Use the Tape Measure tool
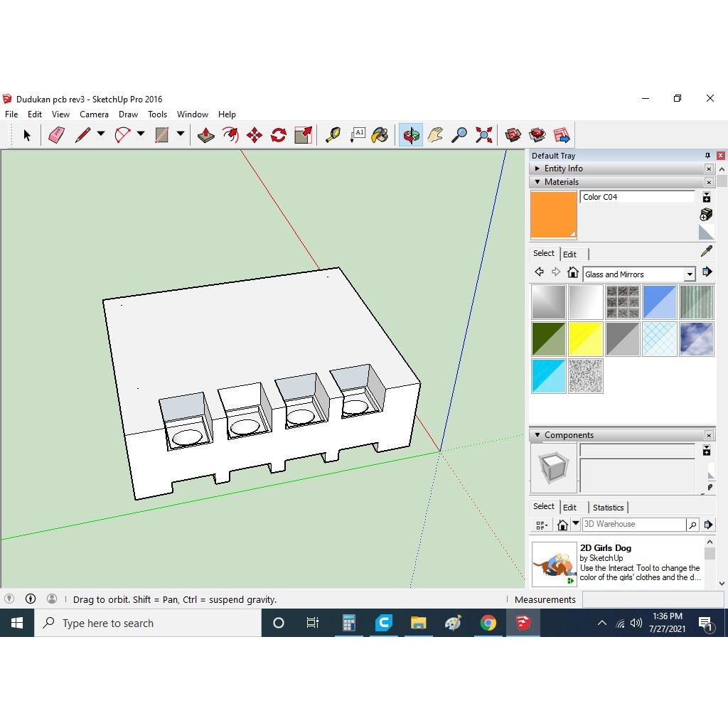 (x=332, y=134)
